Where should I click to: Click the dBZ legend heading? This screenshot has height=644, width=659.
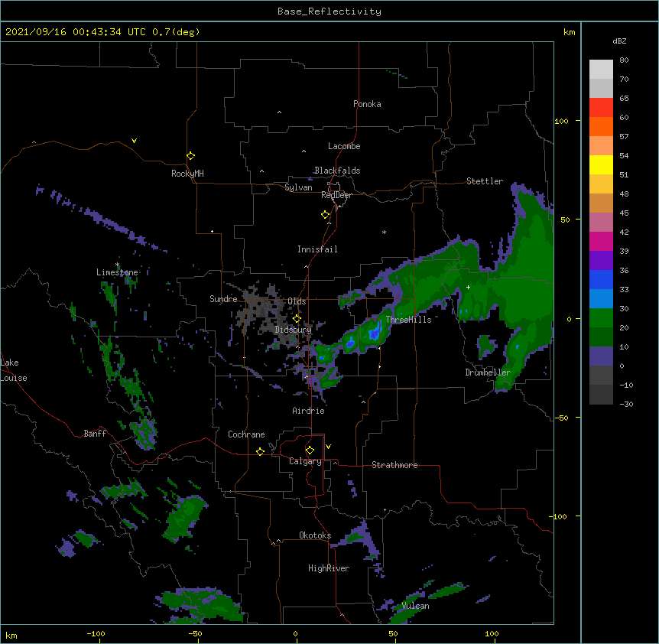pos(619,41)
